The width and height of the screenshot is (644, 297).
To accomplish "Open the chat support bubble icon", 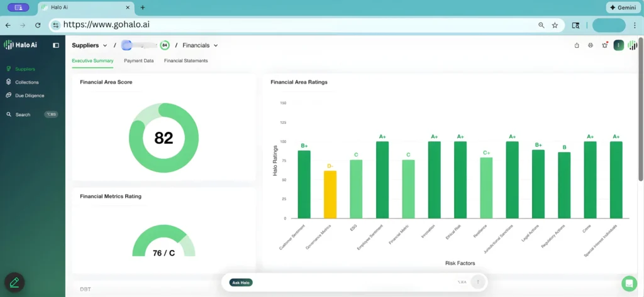I will (628, 283).
